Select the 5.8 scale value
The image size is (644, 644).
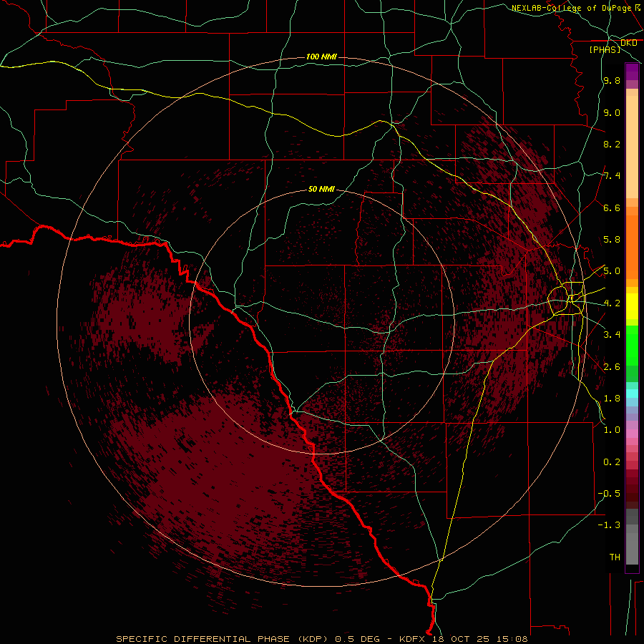[x=612, y=240]
